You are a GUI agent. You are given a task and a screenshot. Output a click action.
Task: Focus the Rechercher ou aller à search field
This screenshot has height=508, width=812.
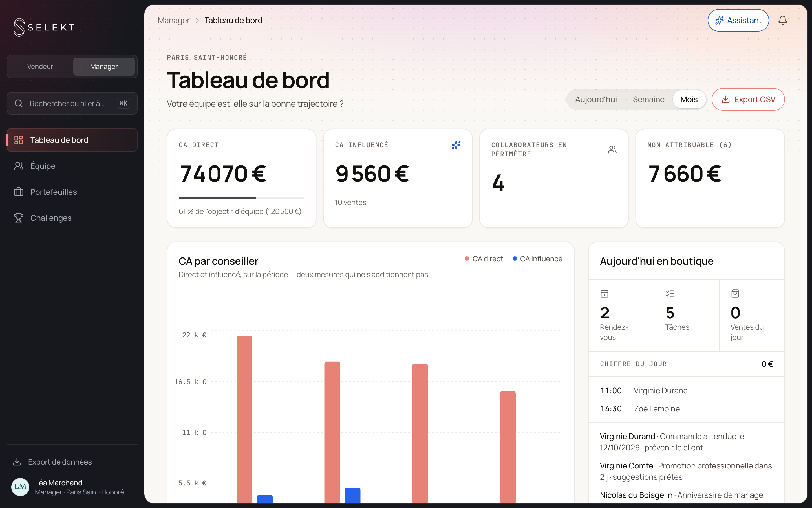click(x=72, y=104)
